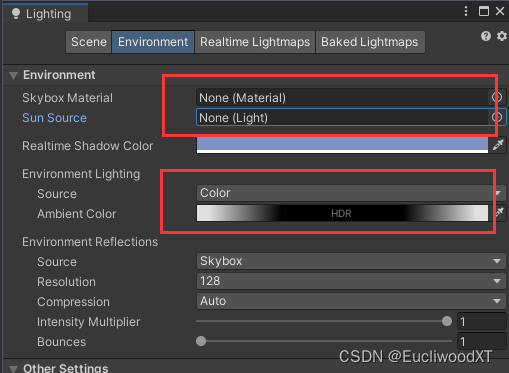Image resolution: width=509 pixels, height=373 pixels.
Task: Open the Resolution dropdown showing 128
Action: pos(351,281)
